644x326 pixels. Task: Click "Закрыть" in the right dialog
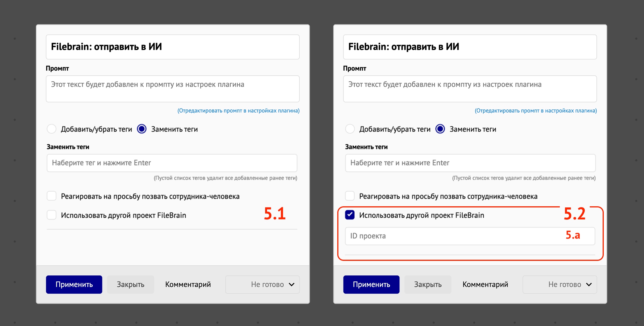coord(428,284)
